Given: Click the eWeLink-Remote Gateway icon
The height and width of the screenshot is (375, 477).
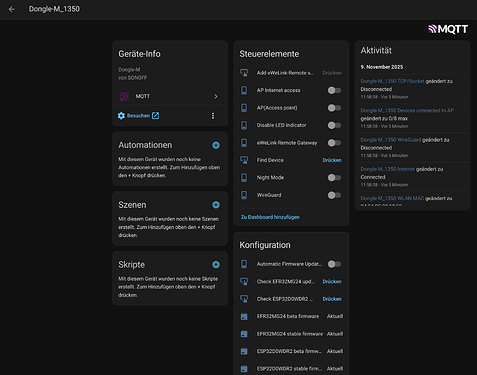Looking at the screenshot, I should [x=244, y=143].
